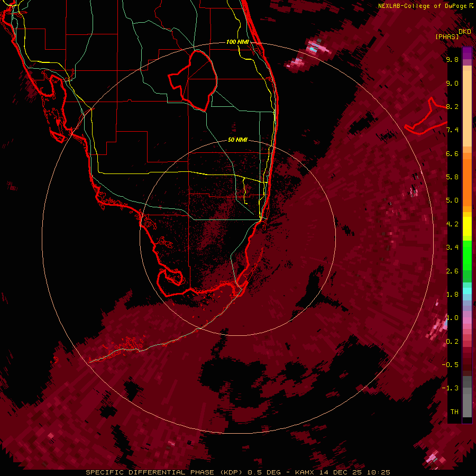Click the TH threshold label on scale
This screenshot has height=476, width=476.
(x=454, y=412)
